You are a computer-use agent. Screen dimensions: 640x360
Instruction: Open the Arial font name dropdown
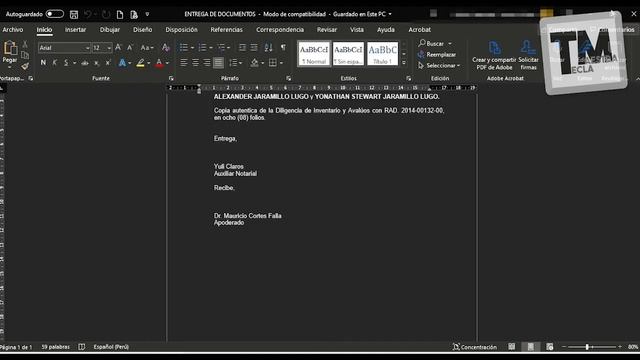click(x=87, y=48)
